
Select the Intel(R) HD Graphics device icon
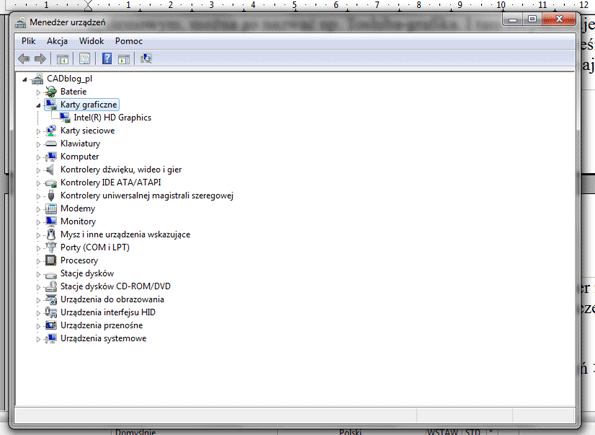click(65, 118)
